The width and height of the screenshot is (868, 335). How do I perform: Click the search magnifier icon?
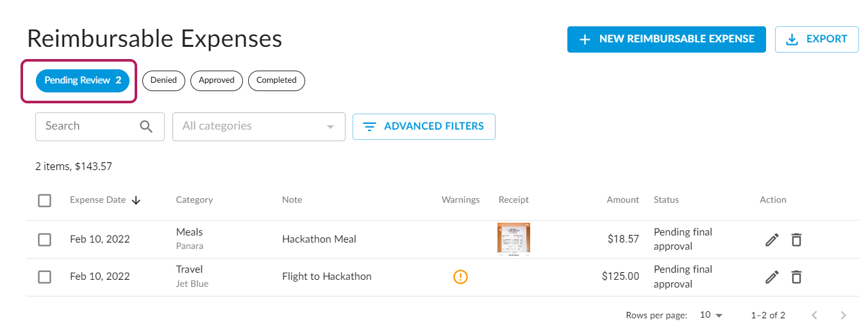[x=146, y=126]
